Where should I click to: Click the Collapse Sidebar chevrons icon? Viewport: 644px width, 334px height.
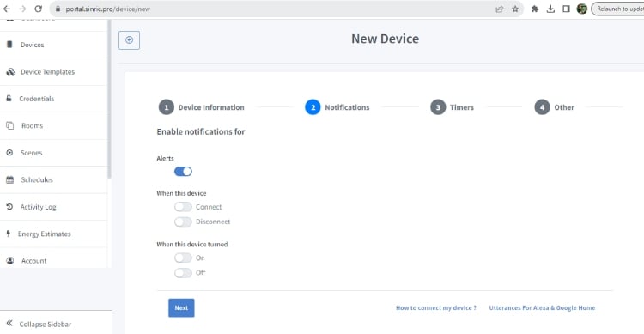click(9, 324)
